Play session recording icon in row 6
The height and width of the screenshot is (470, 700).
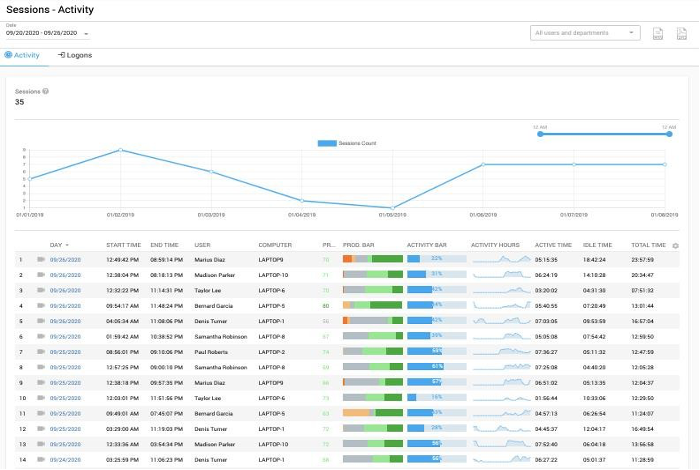point(41,336)
